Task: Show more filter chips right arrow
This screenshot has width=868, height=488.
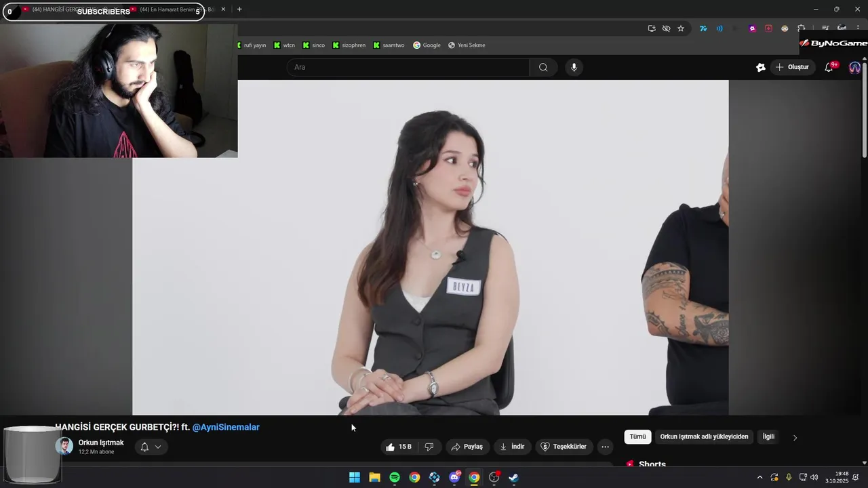Action: [795, 437]
